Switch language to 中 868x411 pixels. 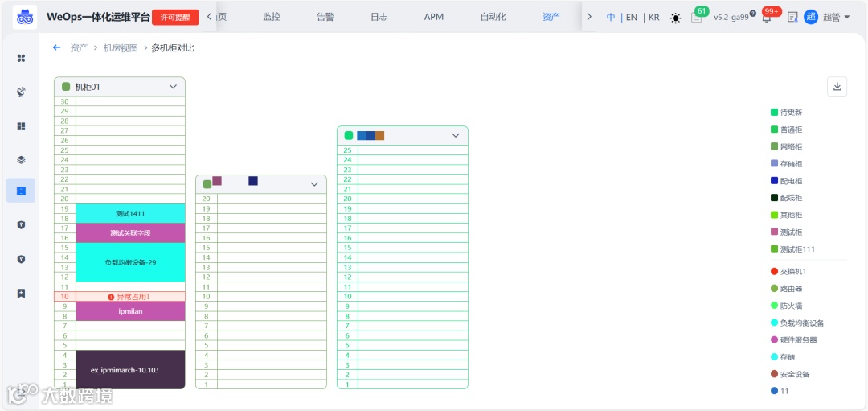pyautogui.click(x=611, y=17)
